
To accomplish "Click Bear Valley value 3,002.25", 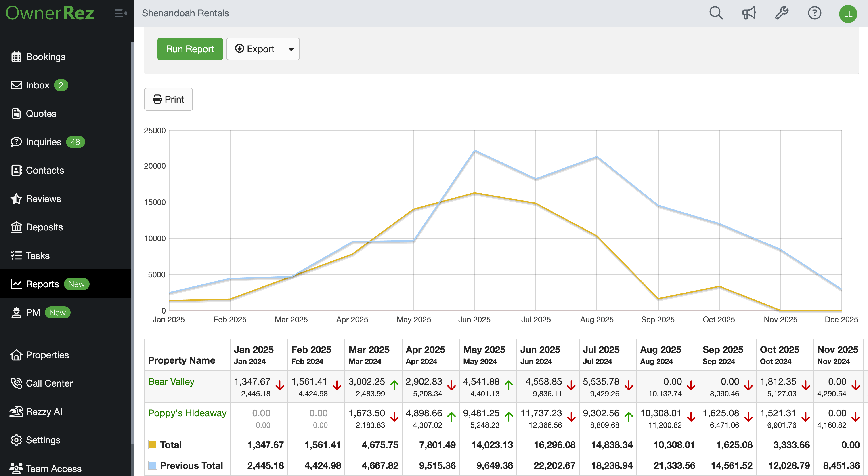I will coord(367,382).
